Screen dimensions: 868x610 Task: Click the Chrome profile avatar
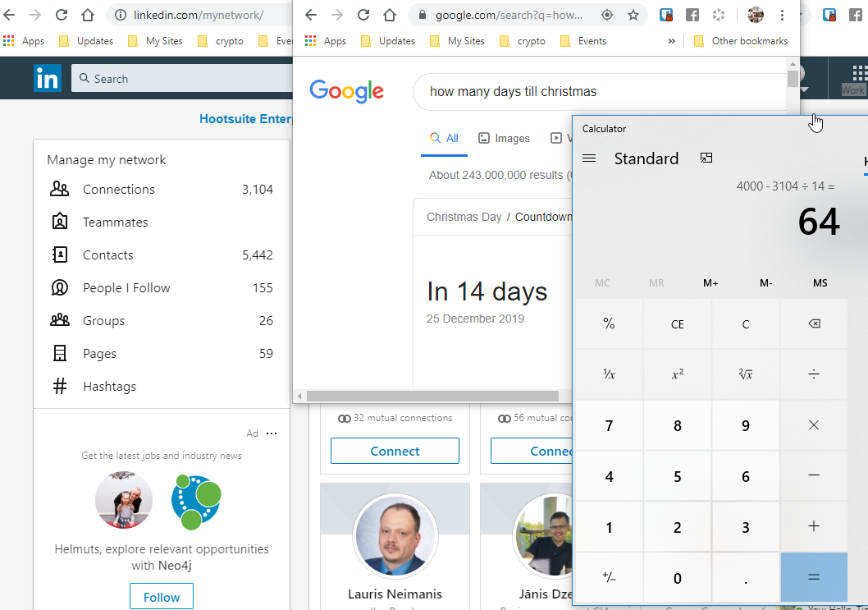(x=756, y=15)
